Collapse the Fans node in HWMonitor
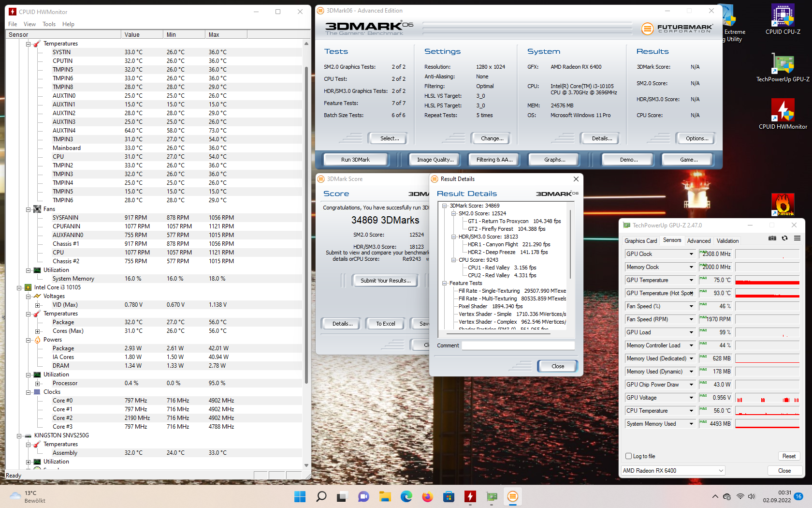812x508 pixels. pyautogui.click(x=28, y=209)
